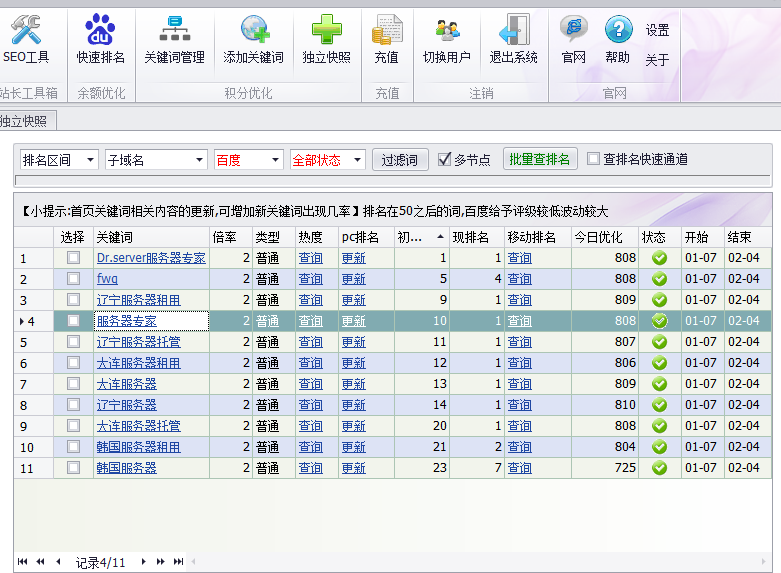The width and height of the screenshot is (781, 573).
Task: Click the 添加关键词 icon
Action: (x=253, y=40)
